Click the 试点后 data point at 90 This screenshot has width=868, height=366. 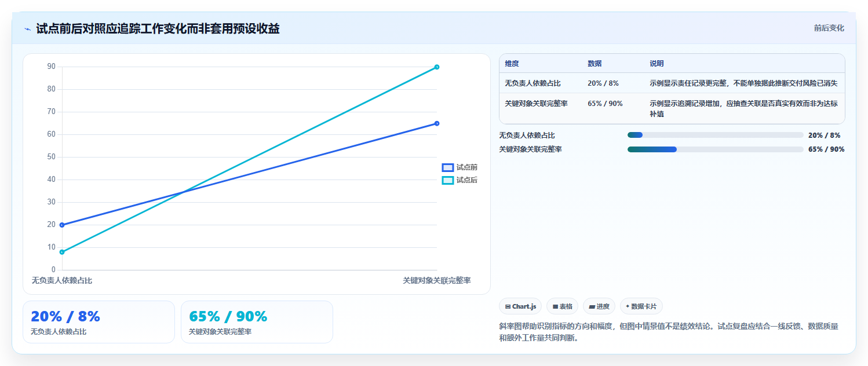pyautogui.click(x=437, y=67)
